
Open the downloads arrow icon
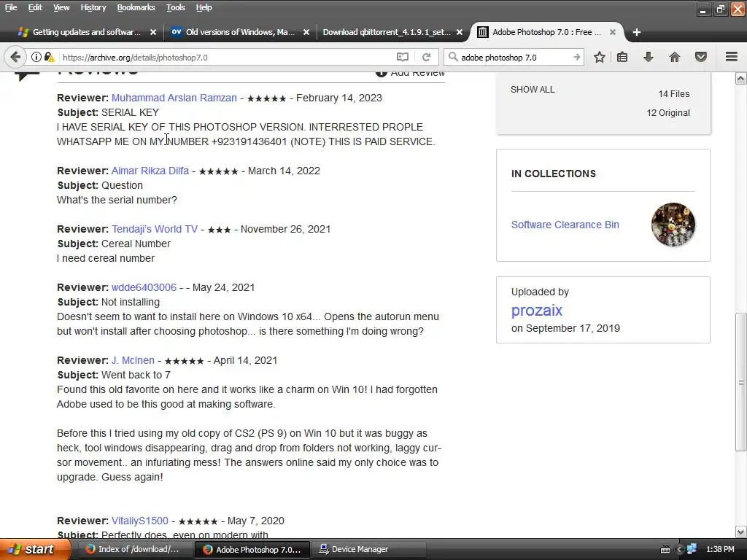click(x=649, y=57)
